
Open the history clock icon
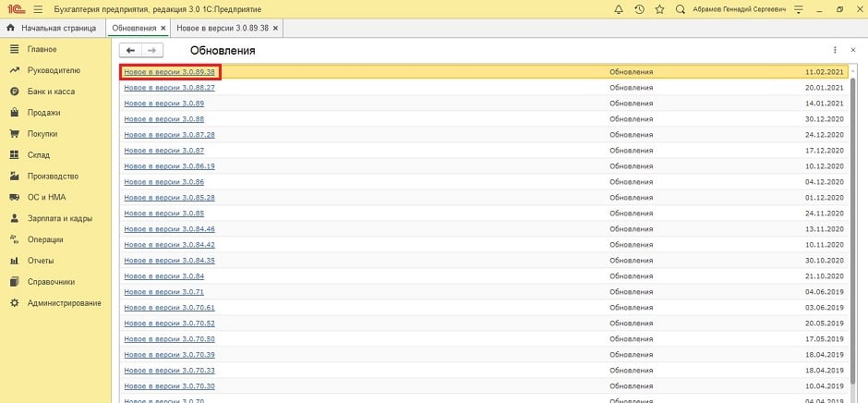pyautogui.click(x=639, y=9)
